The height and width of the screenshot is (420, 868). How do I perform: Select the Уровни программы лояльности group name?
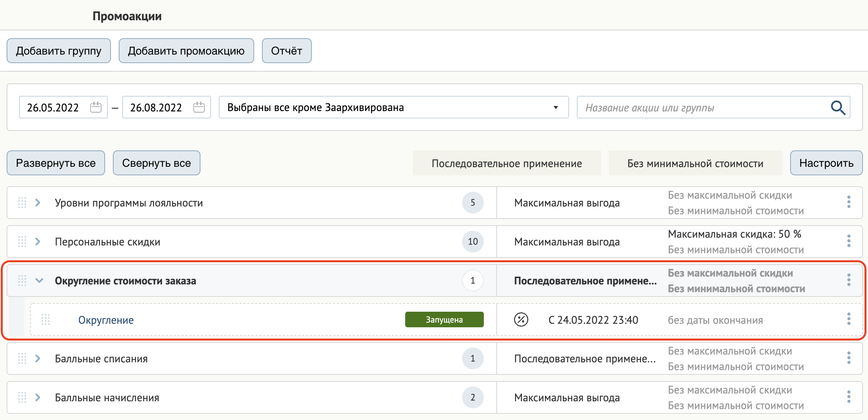(129, 203)
